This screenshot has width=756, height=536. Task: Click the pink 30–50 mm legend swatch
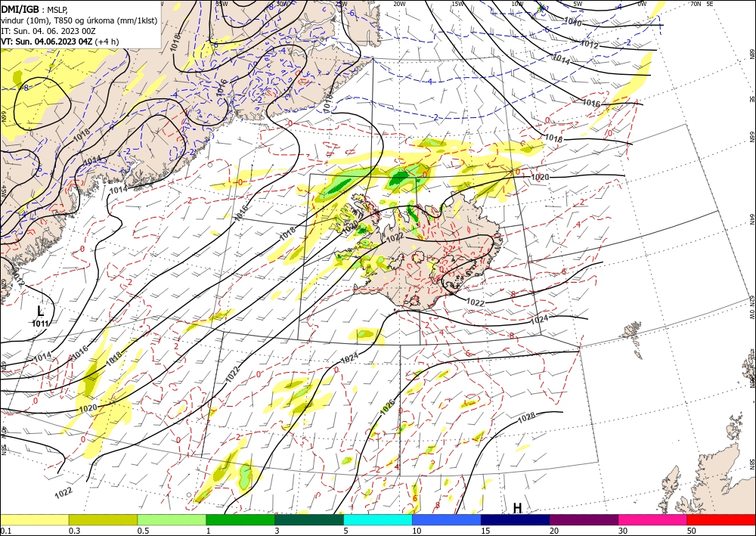click(653, 519)
